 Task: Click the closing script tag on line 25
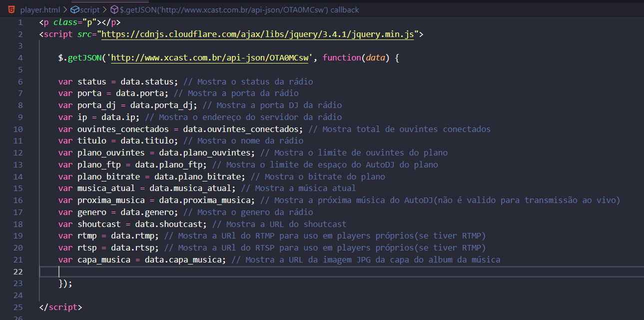pos(60,307)
